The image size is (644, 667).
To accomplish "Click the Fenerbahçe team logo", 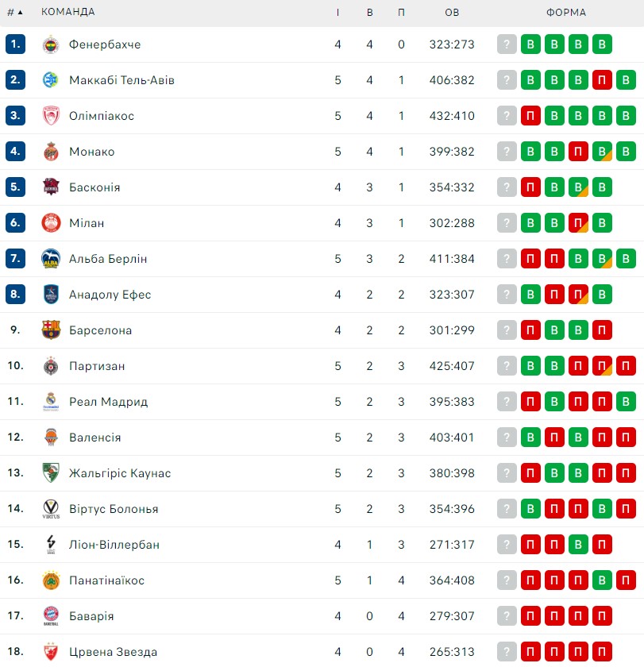I will pyautogui.click(x=51, y=44).
